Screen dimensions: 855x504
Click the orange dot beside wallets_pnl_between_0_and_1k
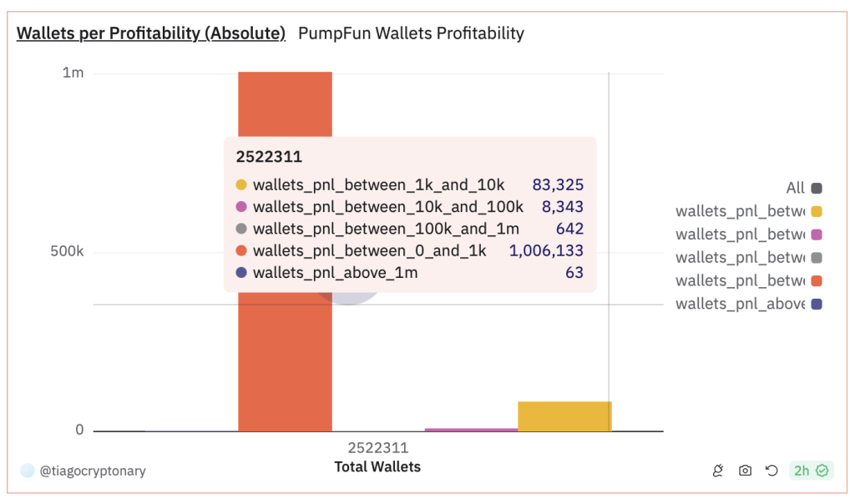point(241,250)
